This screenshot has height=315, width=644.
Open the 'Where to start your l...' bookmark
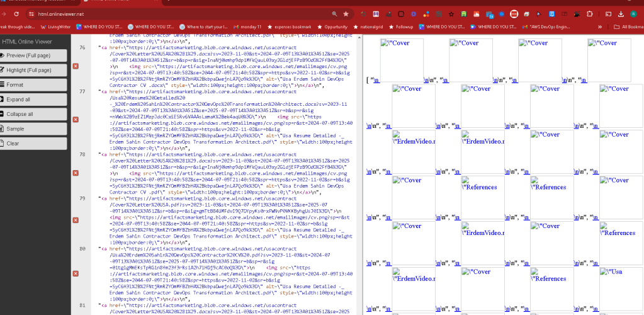tap(203, 26)
